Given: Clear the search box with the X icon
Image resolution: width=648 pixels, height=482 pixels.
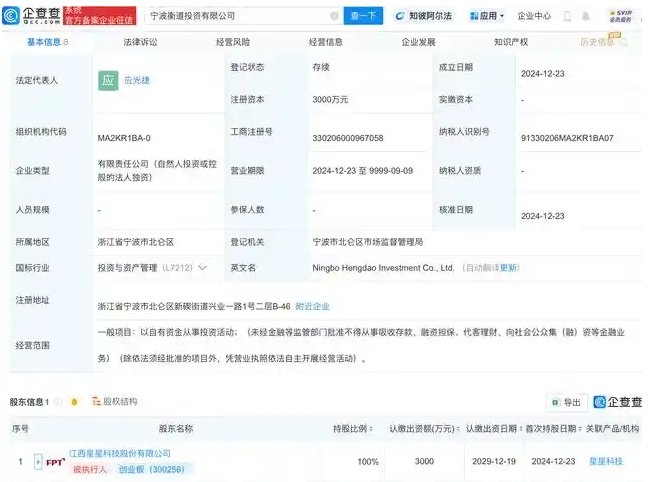Looking at the screenshot, I should [334, 16].
